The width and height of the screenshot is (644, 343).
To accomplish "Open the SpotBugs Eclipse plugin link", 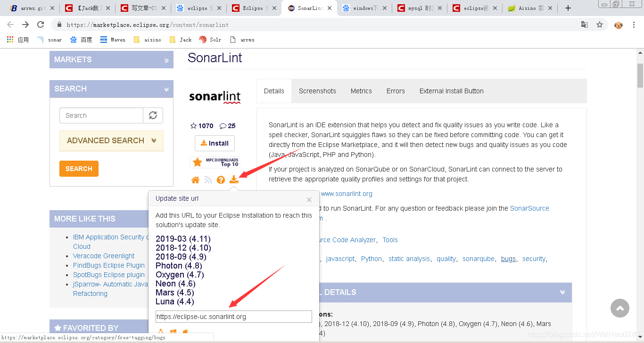I will pyautogui.click(x=109, y=275).
